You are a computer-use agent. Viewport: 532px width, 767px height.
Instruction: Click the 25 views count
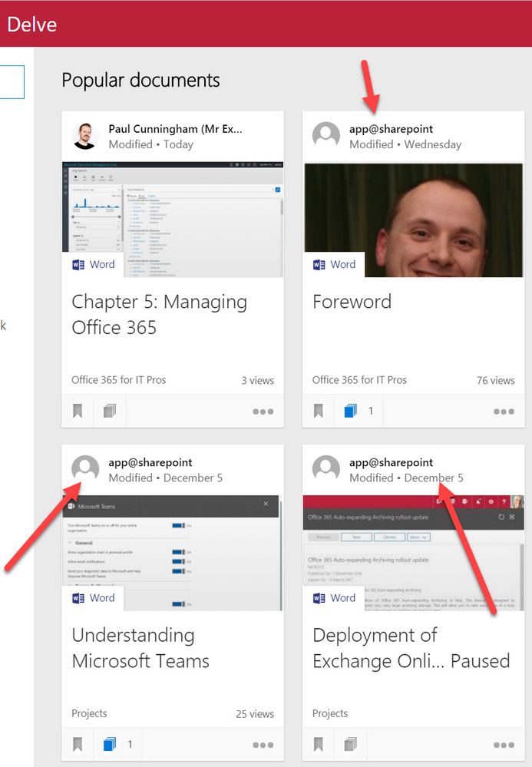point(255,714)
